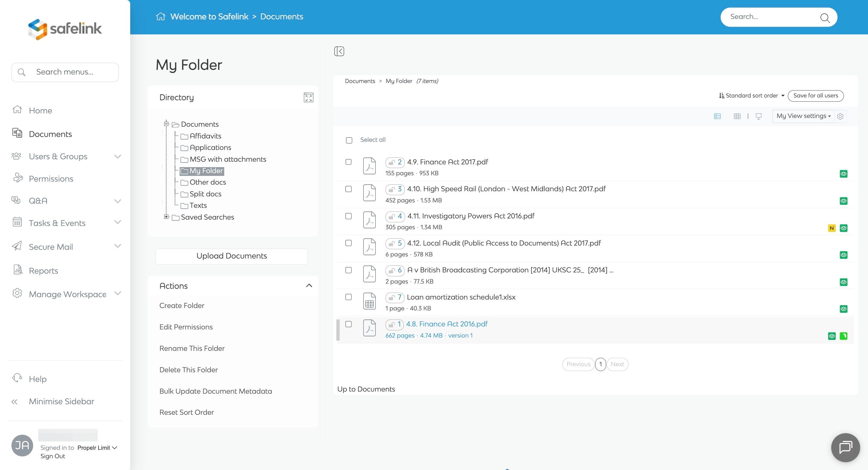Click the collapse side panel icon
The height and width of the screenshot is (470, 868).
click(339, 51)
